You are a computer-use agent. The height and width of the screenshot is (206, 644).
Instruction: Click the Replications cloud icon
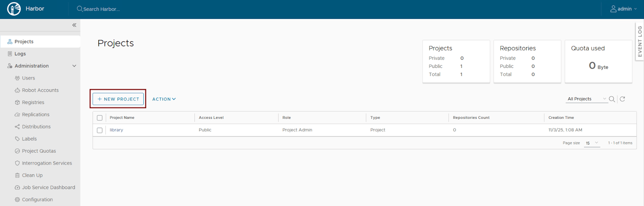coord(17,114)
